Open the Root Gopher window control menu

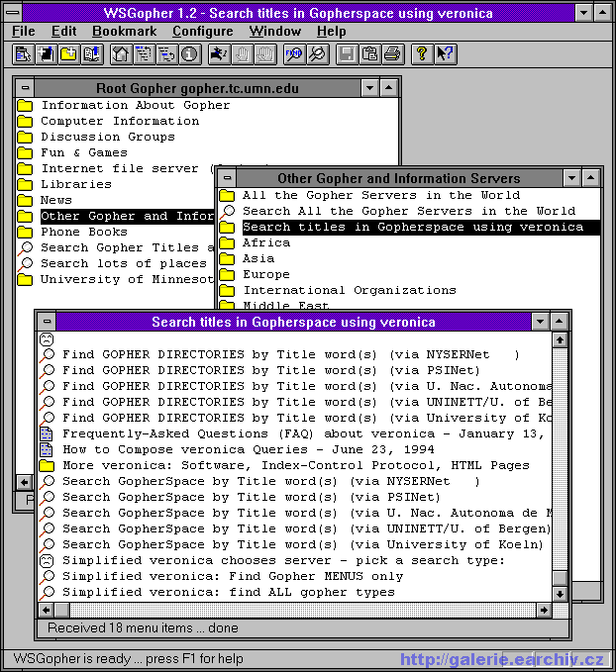[x=26, y=88]
